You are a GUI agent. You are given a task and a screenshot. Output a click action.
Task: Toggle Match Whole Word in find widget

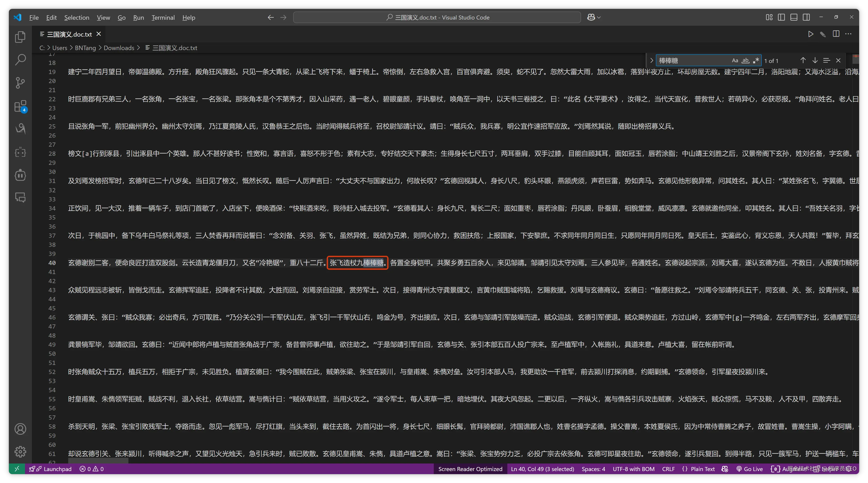click(x=746, y=61)
